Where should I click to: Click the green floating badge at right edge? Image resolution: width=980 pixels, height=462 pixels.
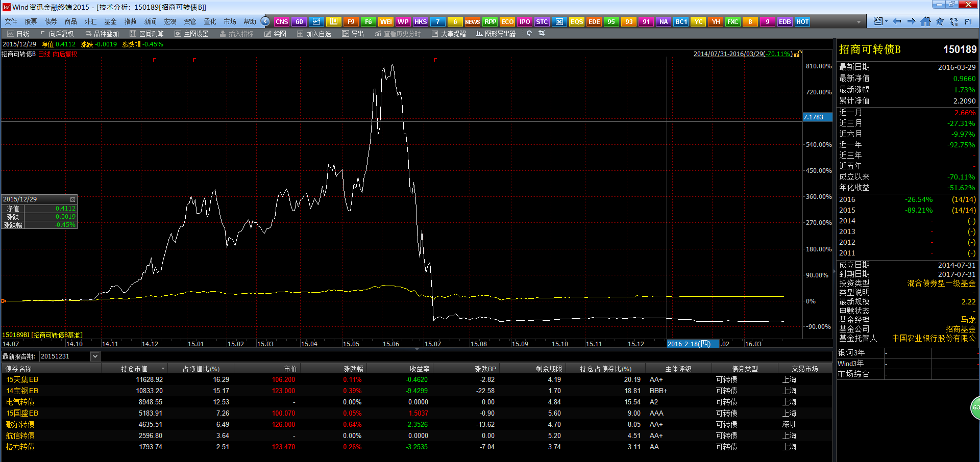(x=975, y=408)
